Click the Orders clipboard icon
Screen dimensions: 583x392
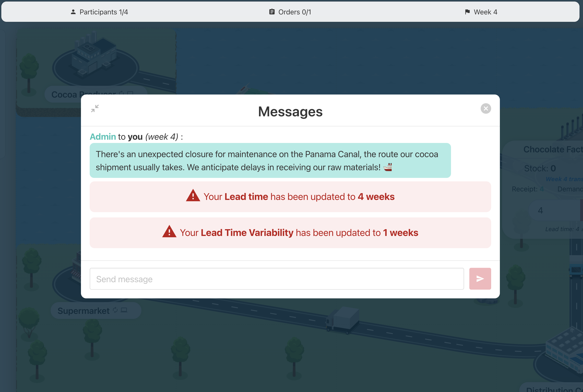tap(272, 12)
